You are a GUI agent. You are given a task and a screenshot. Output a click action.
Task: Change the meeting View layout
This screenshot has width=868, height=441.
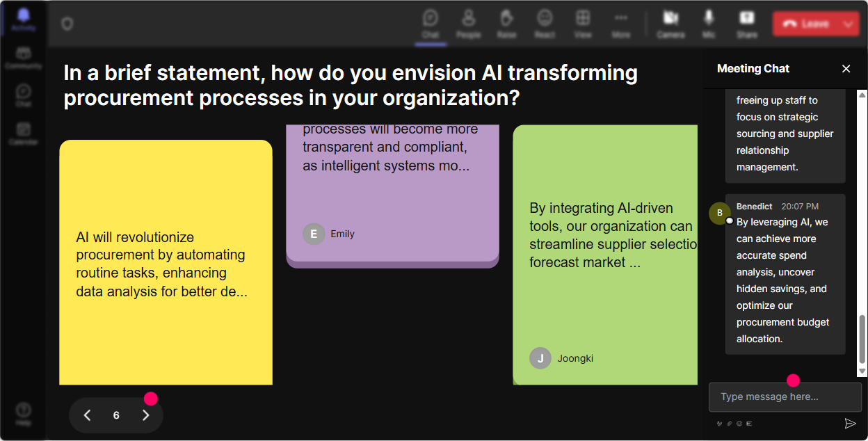[583, 24]
